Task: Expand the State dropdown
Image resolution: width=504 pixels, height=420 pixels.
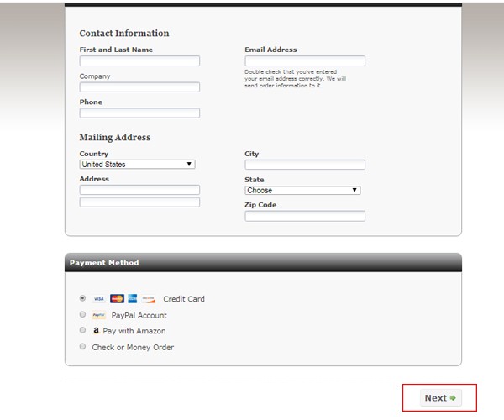Action: pos(302,191)
